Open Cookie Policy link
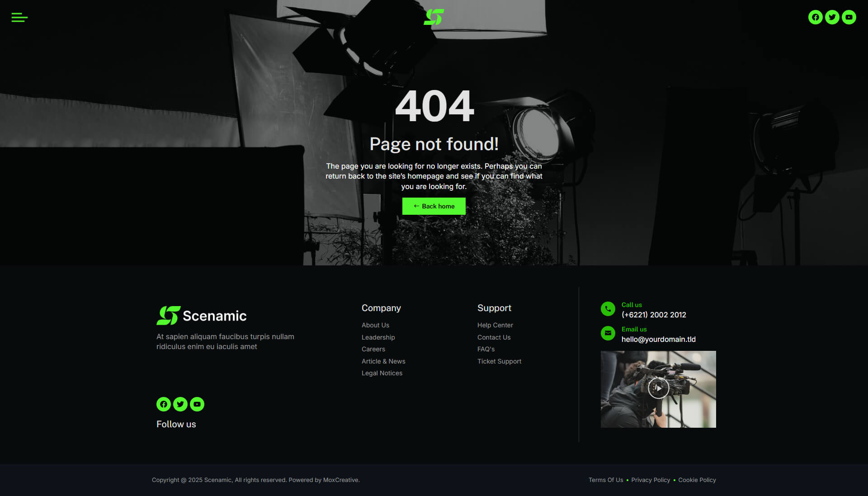This screenshot has width=868, height=496. pos(697,480)
